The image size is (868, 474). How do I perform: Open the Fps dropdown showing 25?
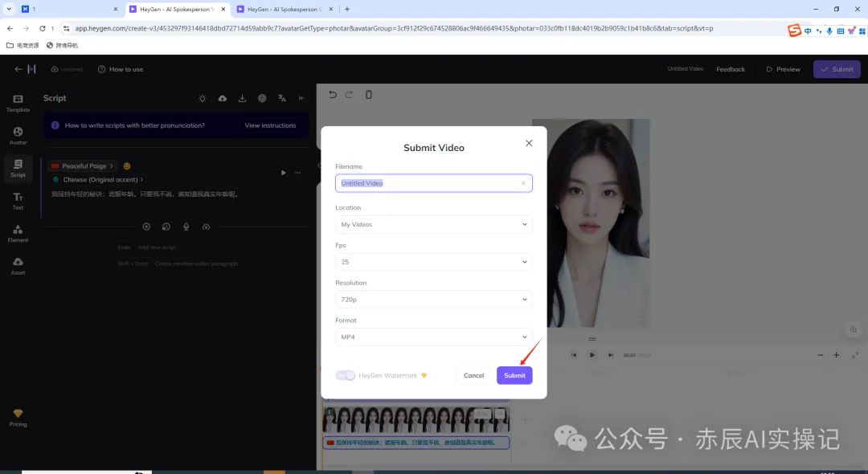[x=433, y=262]
